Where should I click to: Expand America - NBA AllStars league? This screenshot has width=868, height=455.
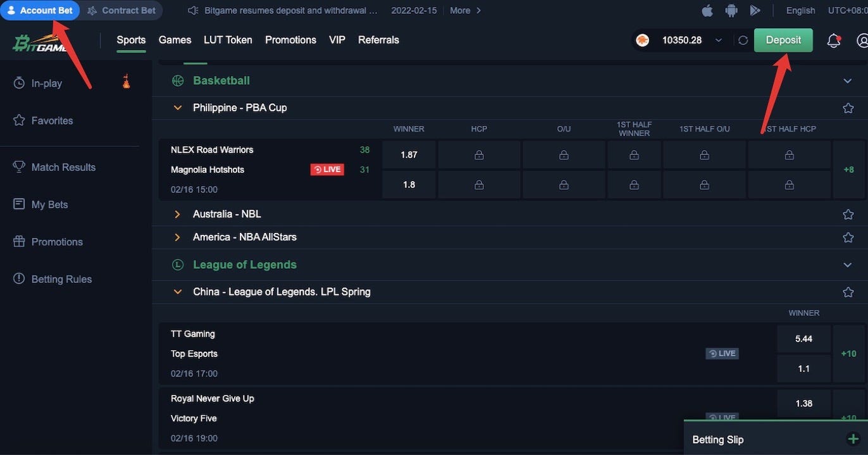coord(178,237)
